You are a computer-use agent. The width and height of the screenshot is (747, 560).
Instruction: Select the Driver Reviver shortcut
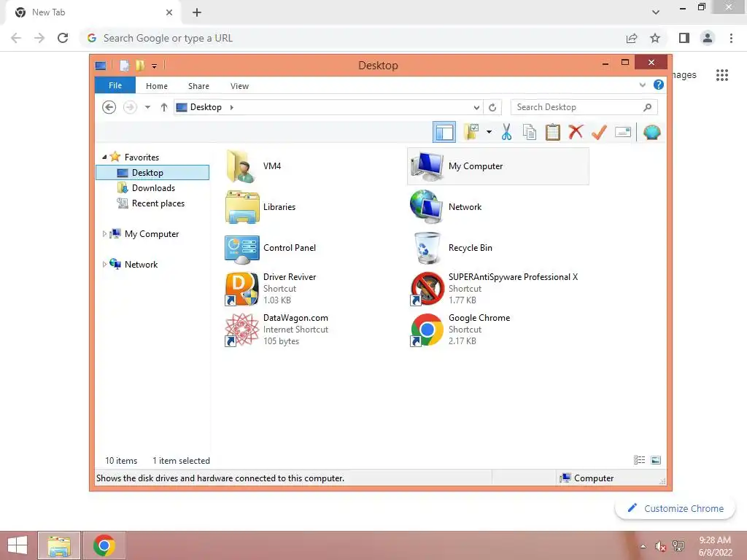271,289
